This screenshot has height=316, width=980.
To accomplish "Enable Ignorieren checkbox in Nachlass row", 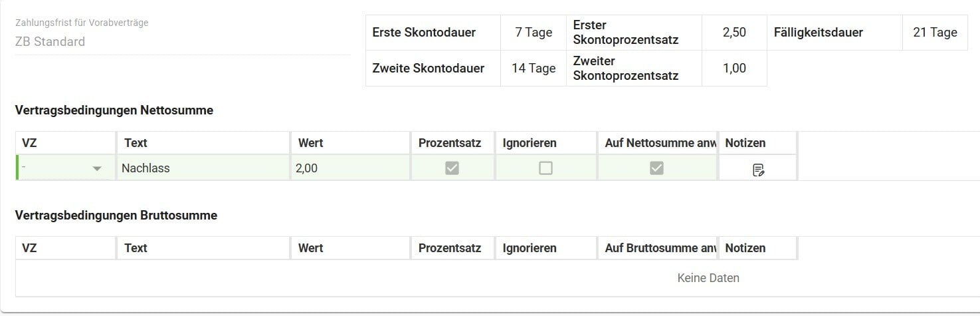I will 545,168.
